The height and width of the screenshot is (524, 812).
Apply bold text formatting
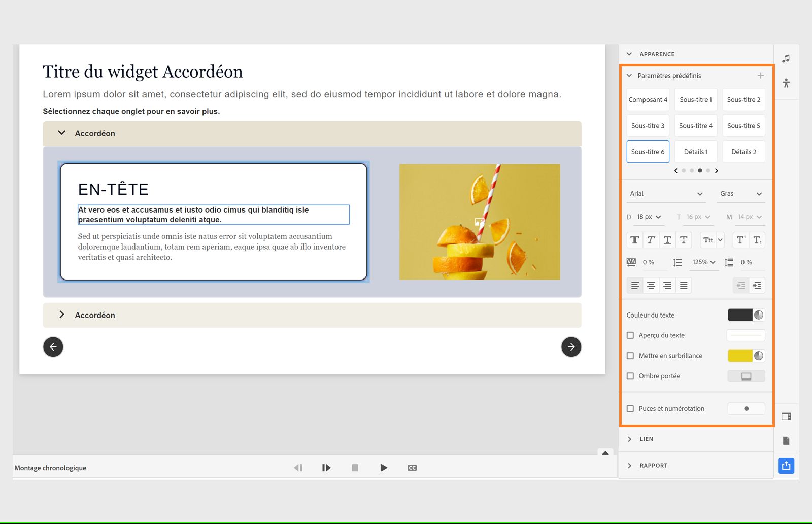pyautogui.click(x=635, y=240)
